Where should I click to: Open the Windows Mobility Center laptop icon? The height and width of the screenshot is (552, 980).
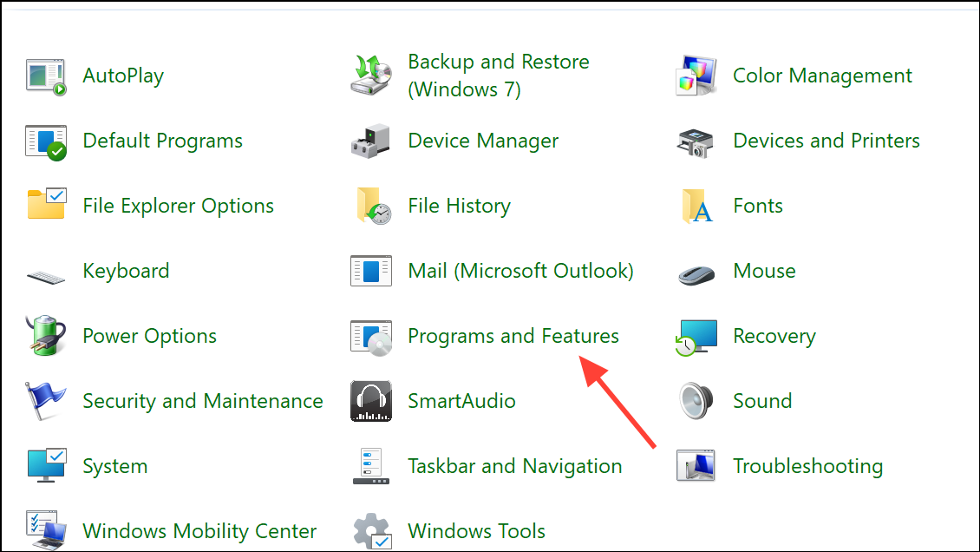point(46,530)
